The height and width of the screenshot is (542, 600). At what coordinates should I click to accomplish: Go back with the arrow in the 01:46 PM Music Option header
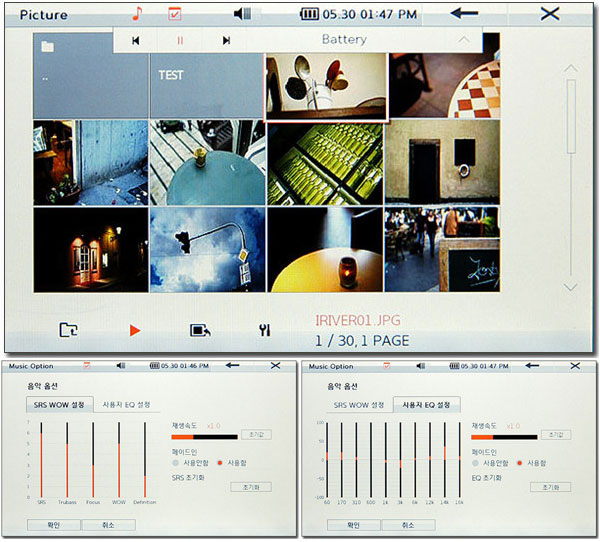(x=232, y=366)
